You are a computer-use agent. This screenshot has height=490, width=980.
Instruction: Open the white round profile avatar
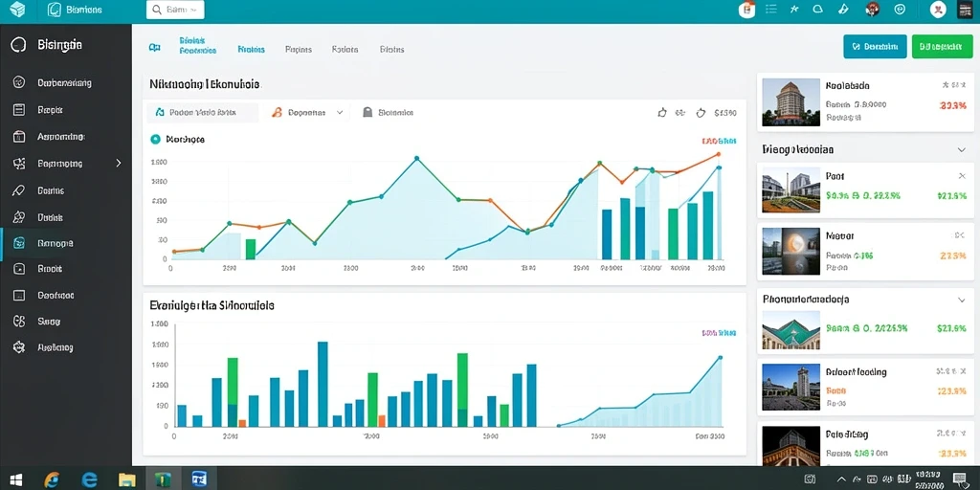click(x=938, y=10)
